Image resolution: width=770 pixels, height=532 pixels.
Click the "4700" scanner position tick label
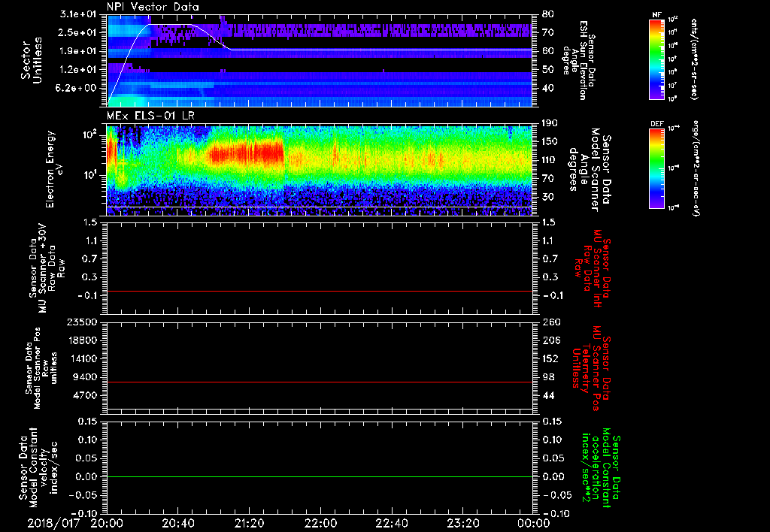[86, 395]
